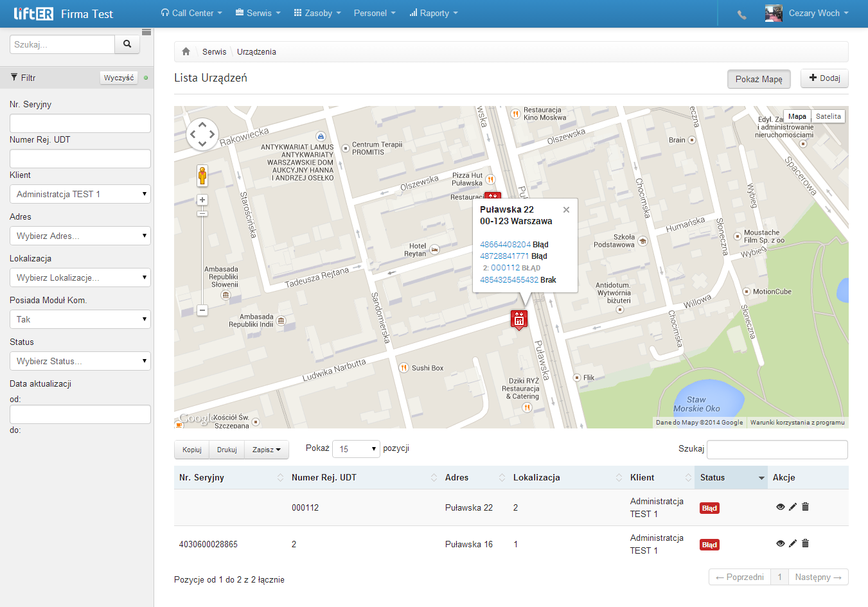This screenshot has height=607, width=868.
Task: Open the Serwis menu in navbar
Action: coord(258,13)
